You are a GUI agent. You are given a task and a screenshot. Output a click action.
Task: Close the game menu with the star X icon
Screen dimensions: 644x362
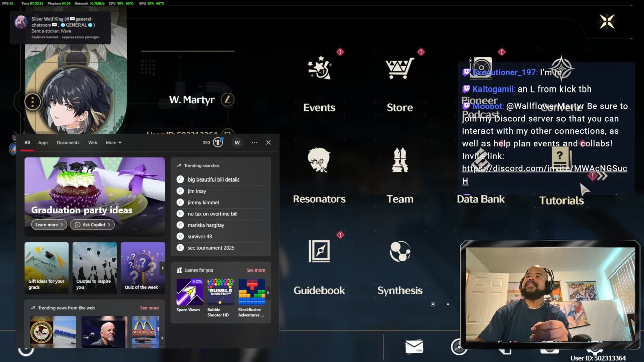(x=607, y=21)
